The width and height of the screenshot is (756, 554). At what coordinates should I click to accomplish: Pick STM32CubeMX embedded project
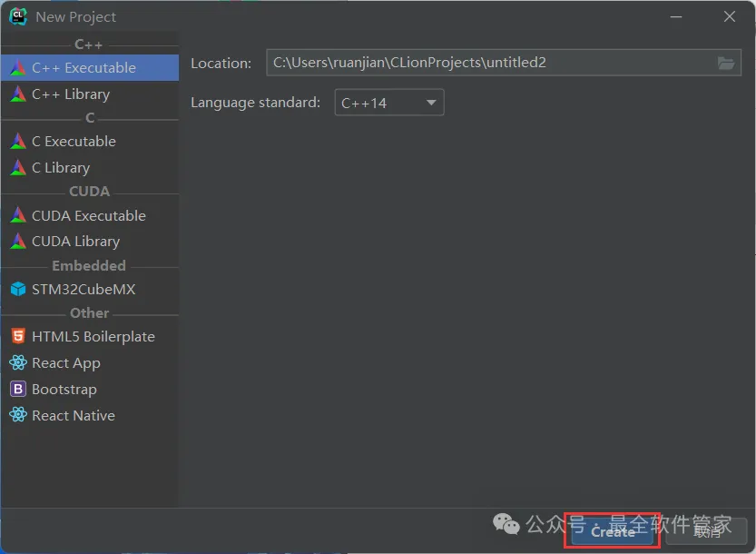click(x=90, y=289)
